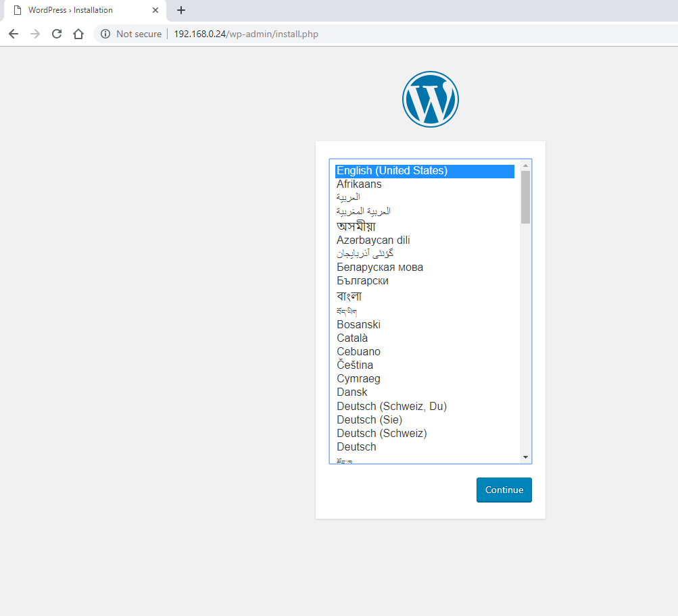Select Deutsch (Sie) language
678x616 pixels.
click(x=425, y=420)
